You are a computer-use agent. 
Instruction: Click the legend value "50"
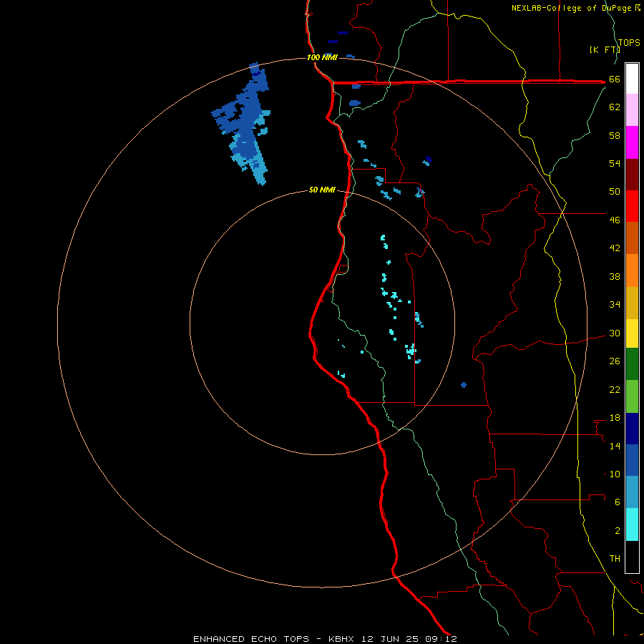coord(615,191)
